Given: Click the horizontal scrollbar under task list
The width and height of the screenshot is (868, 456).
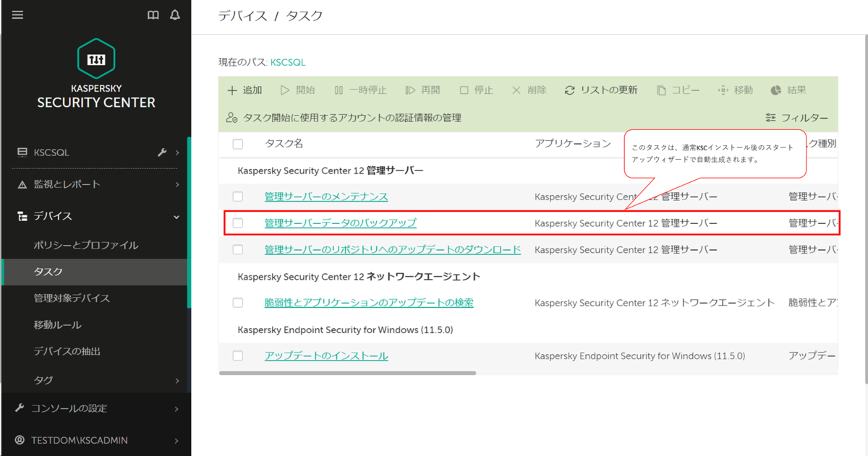Looking at the screenshot, I should (x=347, y=373).
